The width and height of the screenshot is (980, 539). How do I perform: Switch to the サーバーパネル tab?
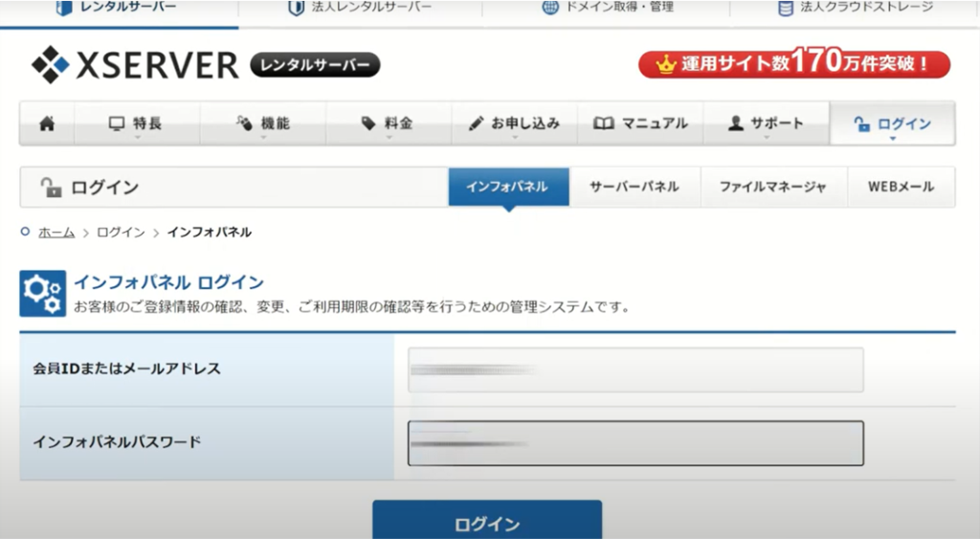(635, 187)
